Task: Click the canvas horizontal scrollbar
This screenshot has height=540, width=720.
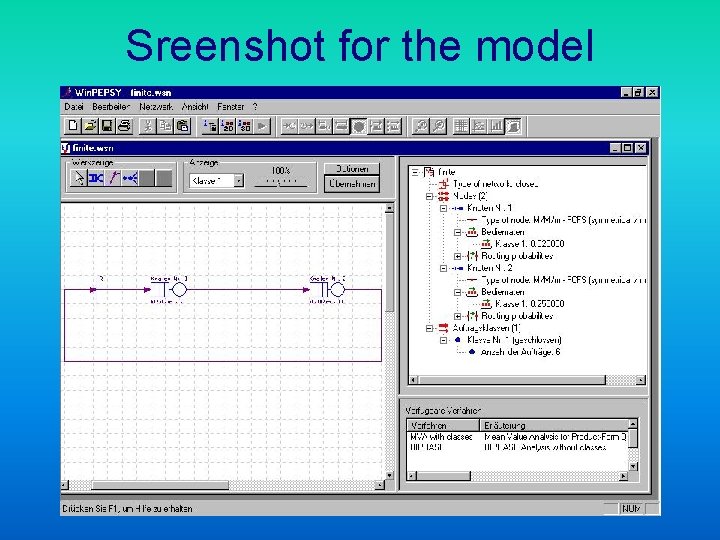Action: tap(222, 485)
